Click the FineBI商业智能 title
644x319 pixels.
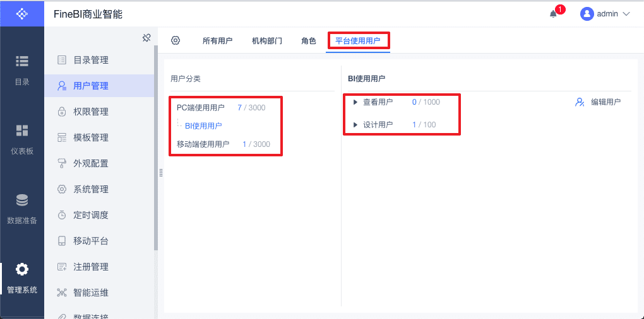(88, 14)
